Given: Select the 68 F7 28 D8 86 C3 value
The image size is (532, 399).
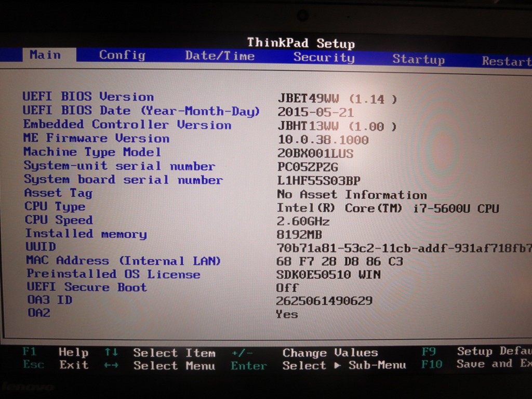Looking at the screenshot, I should pyautogui.click(x=340, y=261).
